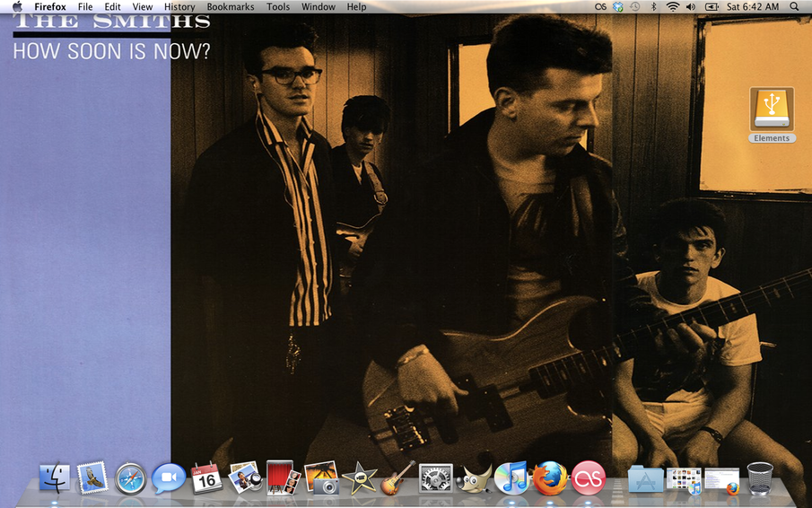Image resolution: width=812 pixels, height=508 pixels.
Task: Open the Help menu
Action: pos(356,7)
